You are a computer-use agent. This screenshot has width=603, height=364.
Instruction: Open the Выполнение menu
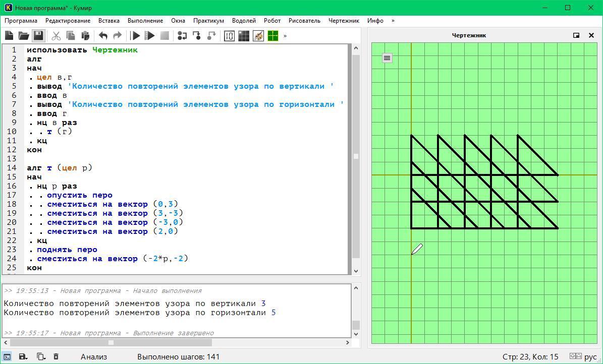pyautogui.click(x=145, y=21)
